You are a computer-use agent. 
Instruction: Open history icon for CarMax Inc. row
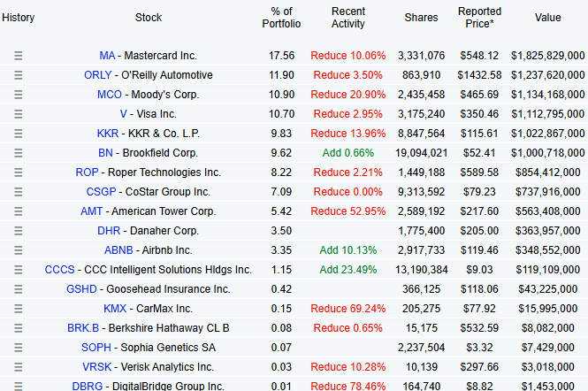click(18, 309)
